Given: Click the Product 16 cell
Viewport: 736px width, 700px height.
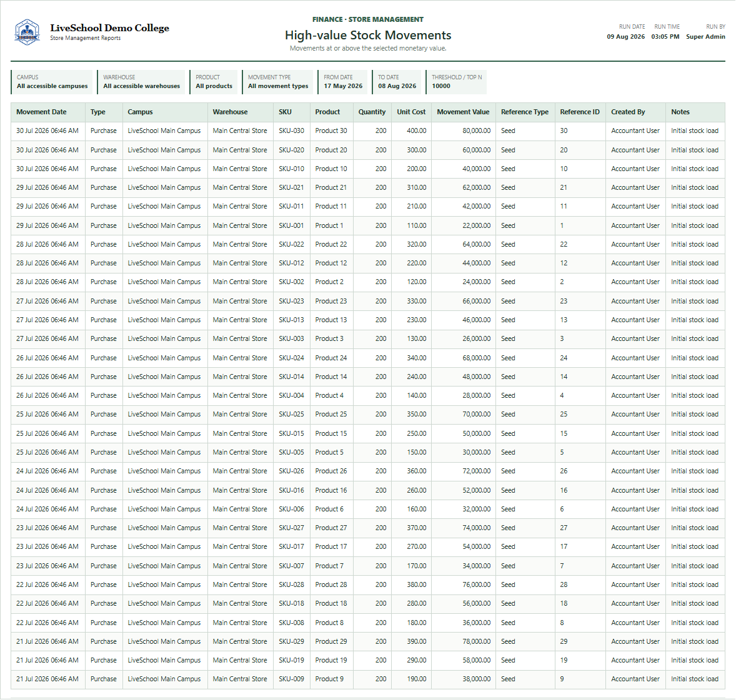Looking at the screenshot, I should tap(331, 490).
